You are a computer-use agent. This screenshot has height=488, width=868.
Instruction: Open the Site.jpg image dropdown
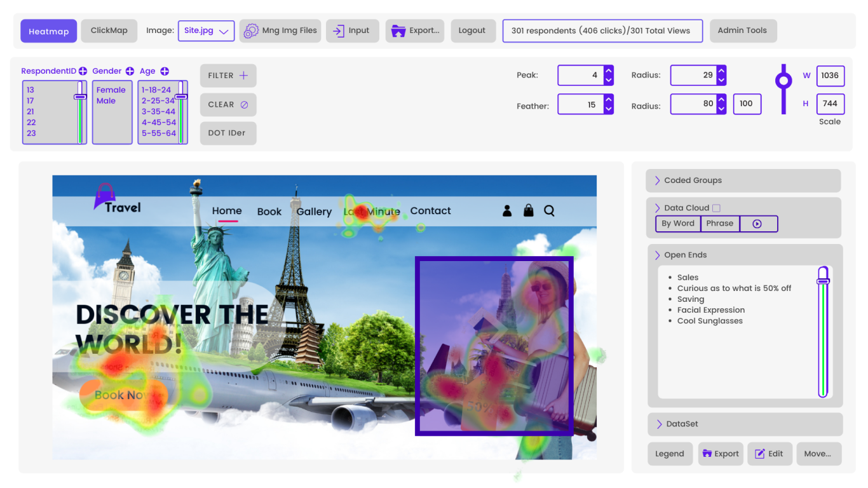(206, 30)
